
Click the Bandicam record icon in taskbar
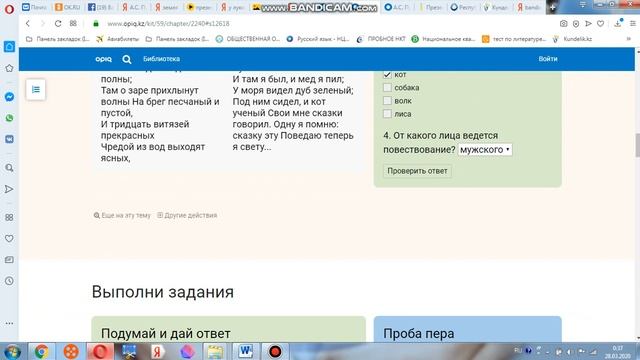pyautogui.click(x=275, y=351)
